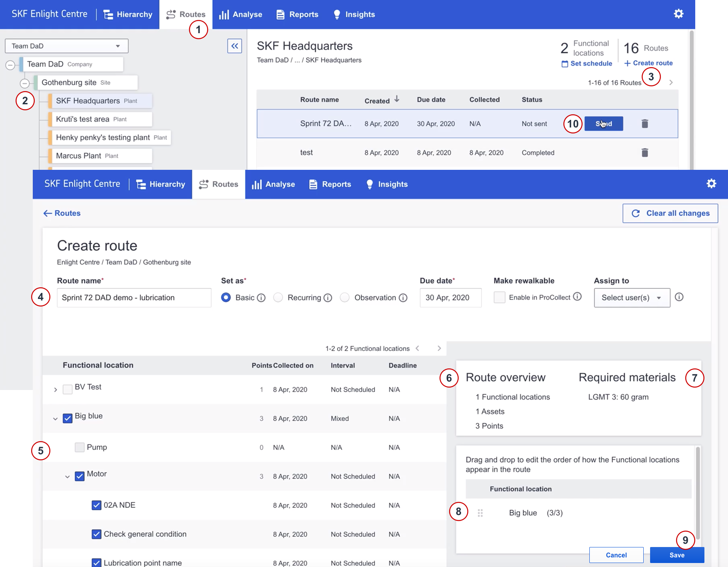Screen dimensions: 728x567
Task: Enable the ProCollect rewalkable checkbox
Action: pos(499,297)
